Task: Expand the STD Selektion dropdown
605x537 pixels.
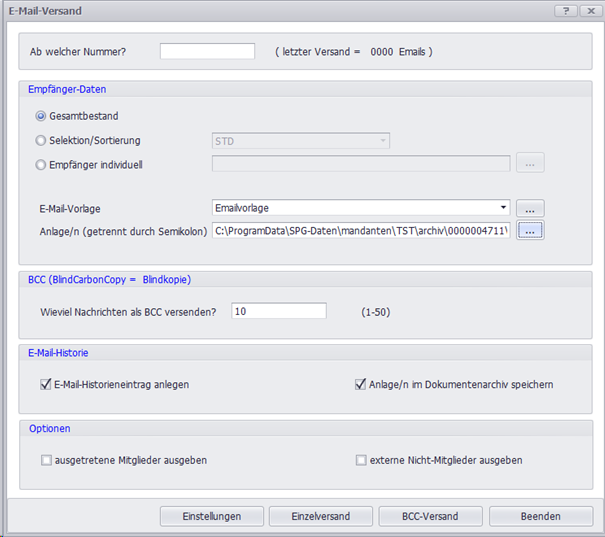Action: point(382,141)
